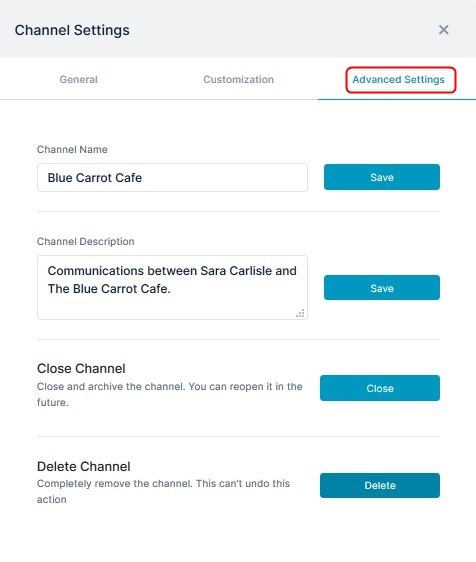Click the Close Channel section heading
Image resolution: width=476 pixels, height=562 pixels.
(x=81, y=368)
